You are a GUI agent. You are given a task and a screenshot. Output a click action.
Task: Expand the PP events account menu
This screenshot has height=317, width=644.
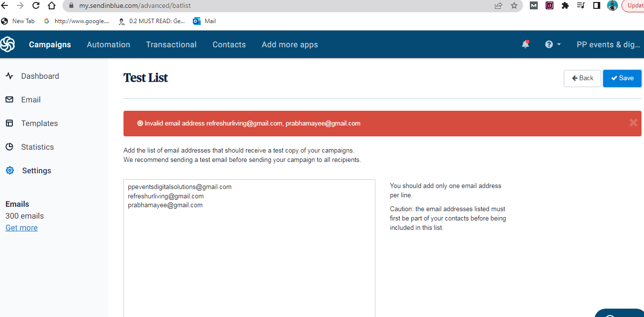tap(609, 44)
